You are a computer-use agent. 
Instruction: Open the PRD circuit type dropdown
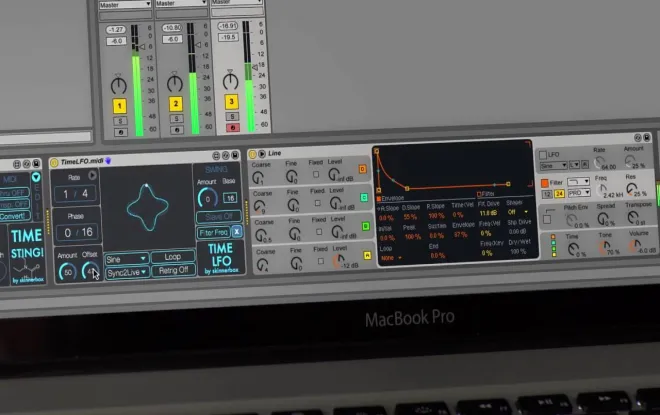point(579,193)
